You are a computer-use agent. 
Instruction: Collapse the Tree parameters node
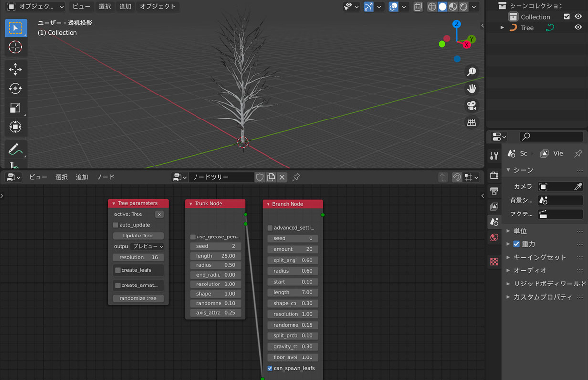(x=114, y=203)
